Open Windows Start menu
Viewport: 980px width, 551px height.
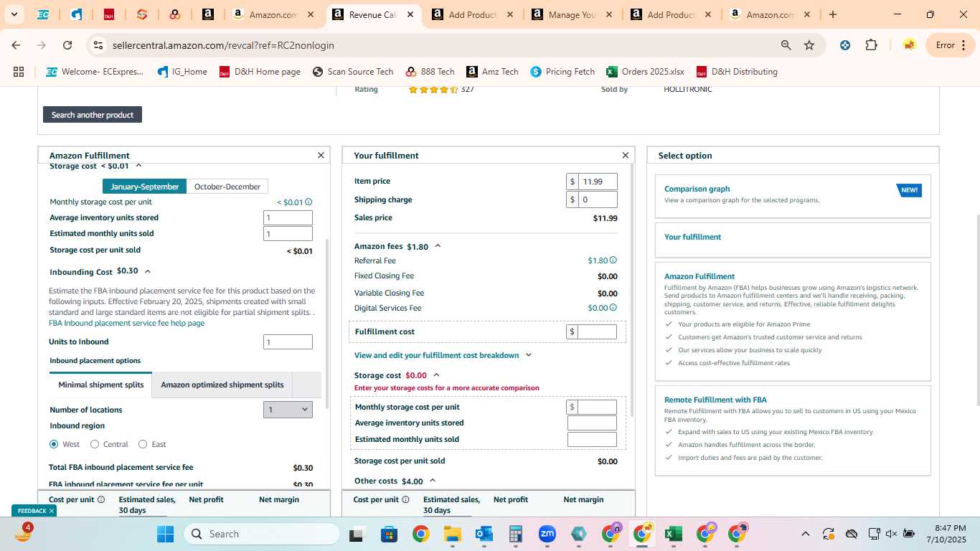[165, 534]
